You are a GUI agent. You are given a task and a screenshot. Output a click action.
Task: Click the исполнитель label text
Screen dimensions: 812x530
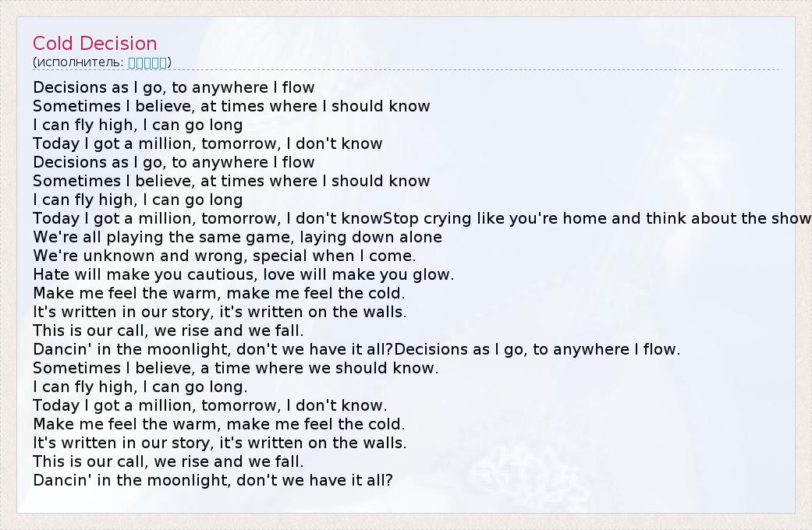(78, 62)
